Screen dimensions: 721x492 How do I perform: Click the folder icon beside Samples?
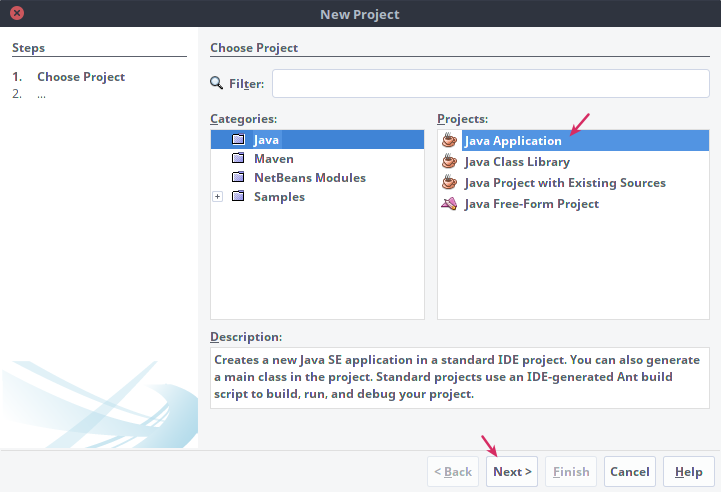click(238, 196)
